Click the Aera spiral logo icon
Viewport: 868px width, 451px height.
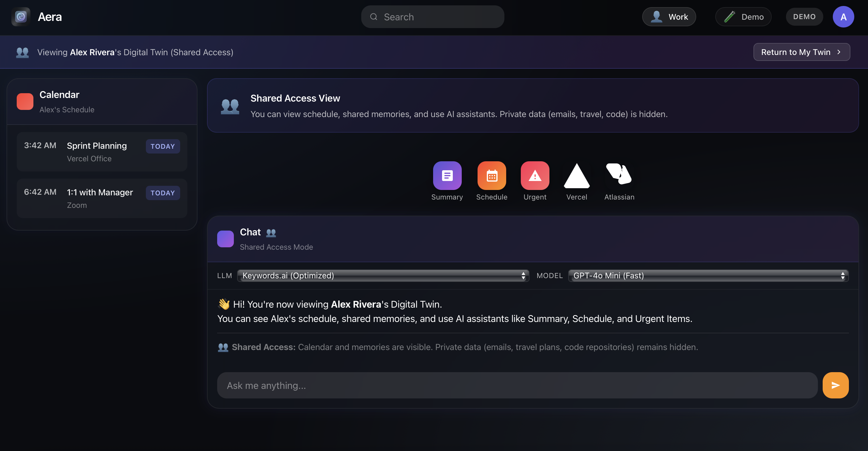coord(21,16)
